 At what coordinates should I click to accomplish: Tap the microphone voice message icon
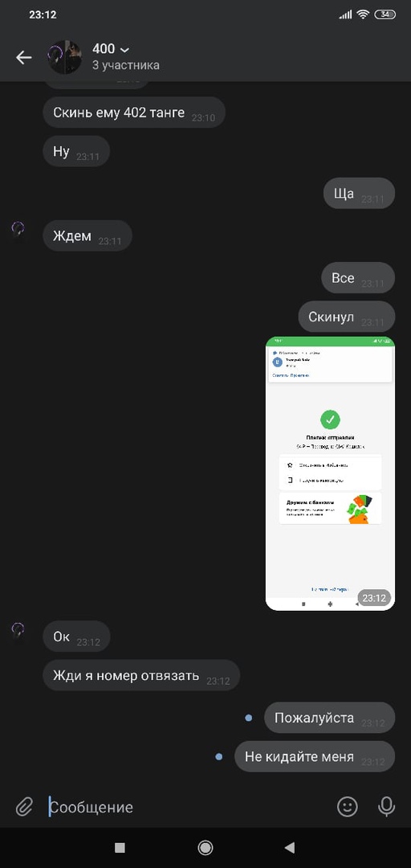click(x=386, y=807)
